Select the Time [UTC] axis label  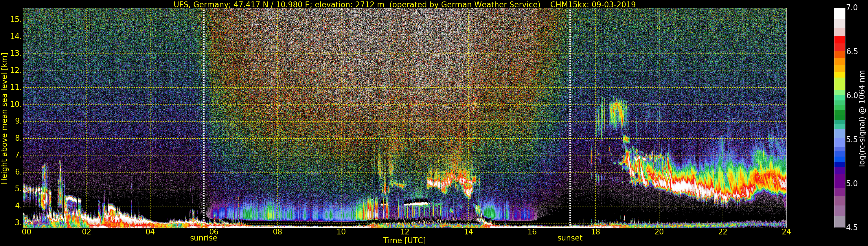click(x=404, y=241)
